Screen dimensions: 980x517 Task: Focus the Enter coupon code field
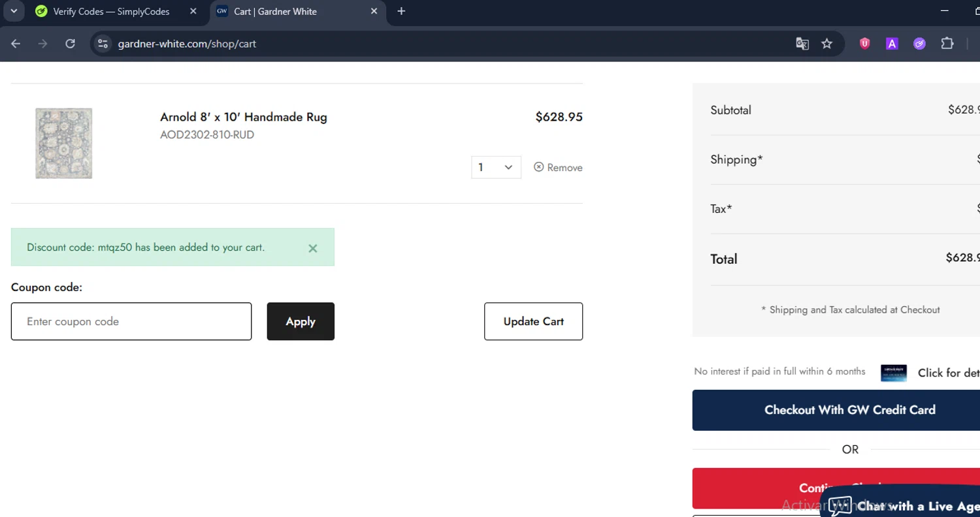131,321
